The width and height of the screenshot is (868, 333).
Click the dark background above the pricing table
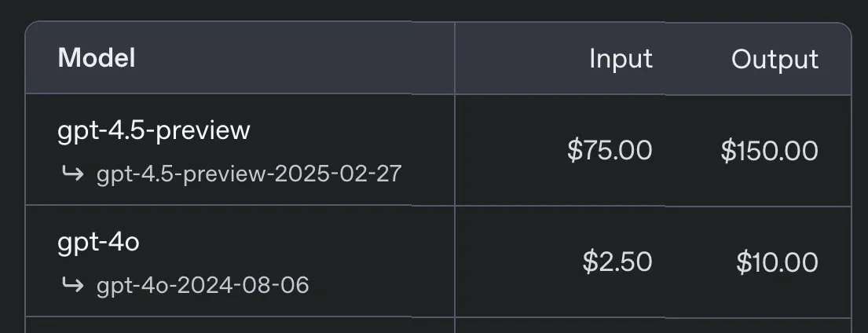click(x=434, y=9)
